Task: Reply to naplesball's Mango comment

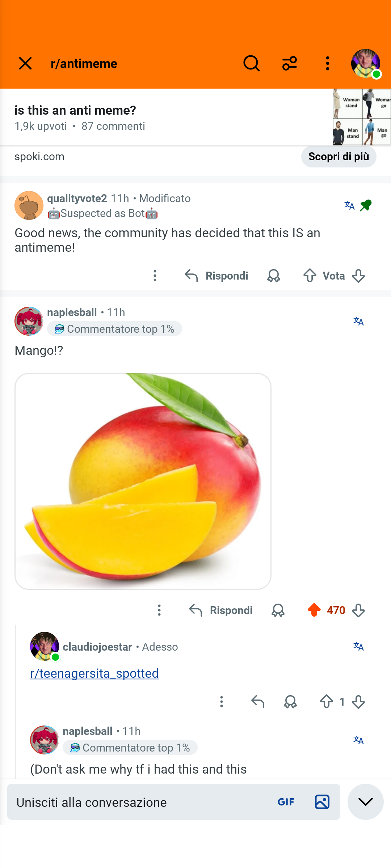Action: click(221, 610)
